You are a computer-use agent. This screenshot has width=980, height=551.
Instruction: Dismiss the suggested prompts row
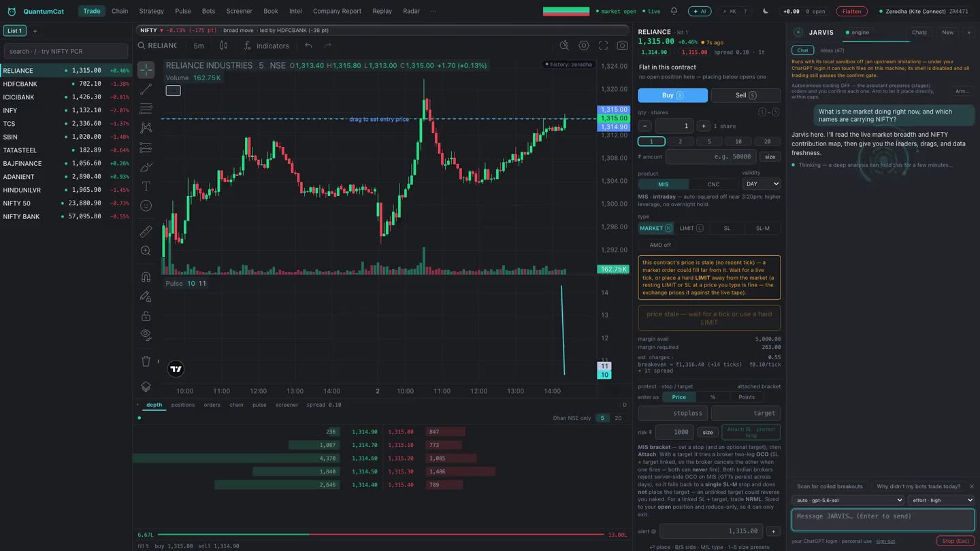click(971, 486)
